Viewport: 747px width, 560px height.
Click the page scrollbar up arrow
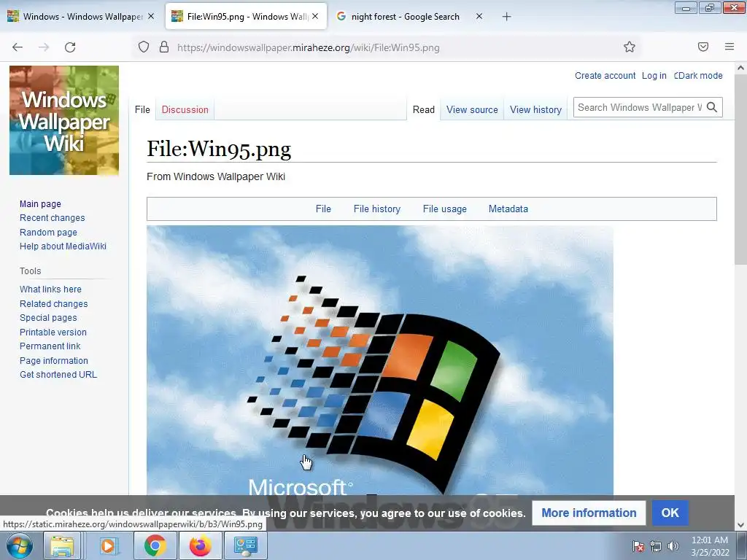click(740, 68)
